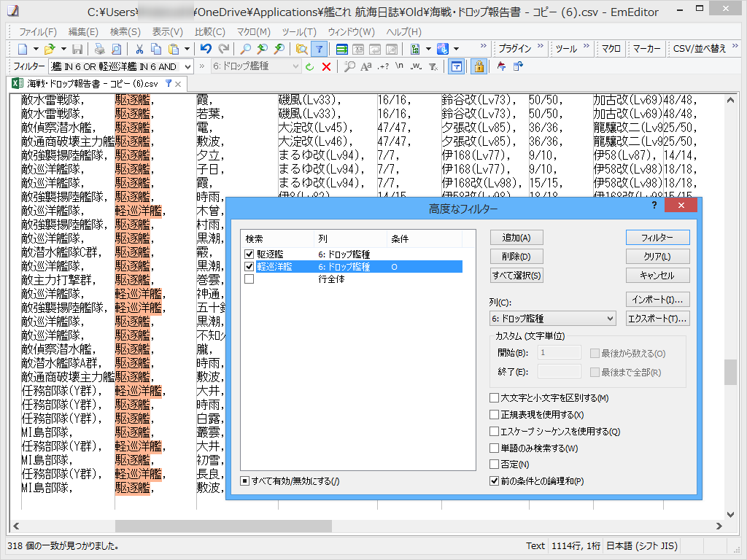Toggle checkbox for 駆逐艦 filter row

point(249,254)
